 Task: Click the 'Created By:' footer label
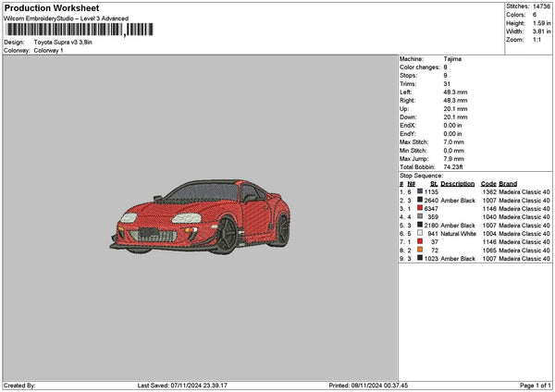click(x=19, y=386)
